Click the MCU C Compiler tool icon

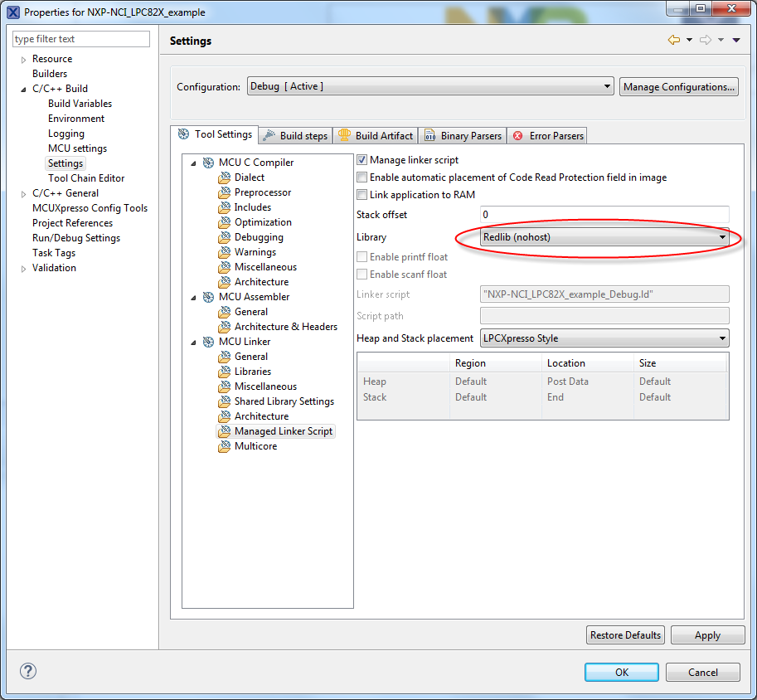point(208,163)
